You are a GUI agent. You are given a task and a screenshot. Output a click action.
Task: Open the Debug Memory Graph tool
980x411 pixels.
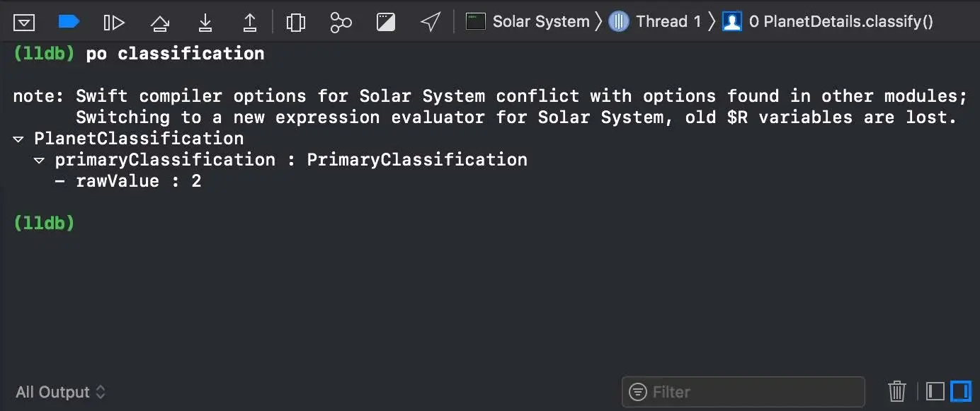pos(341,23)
